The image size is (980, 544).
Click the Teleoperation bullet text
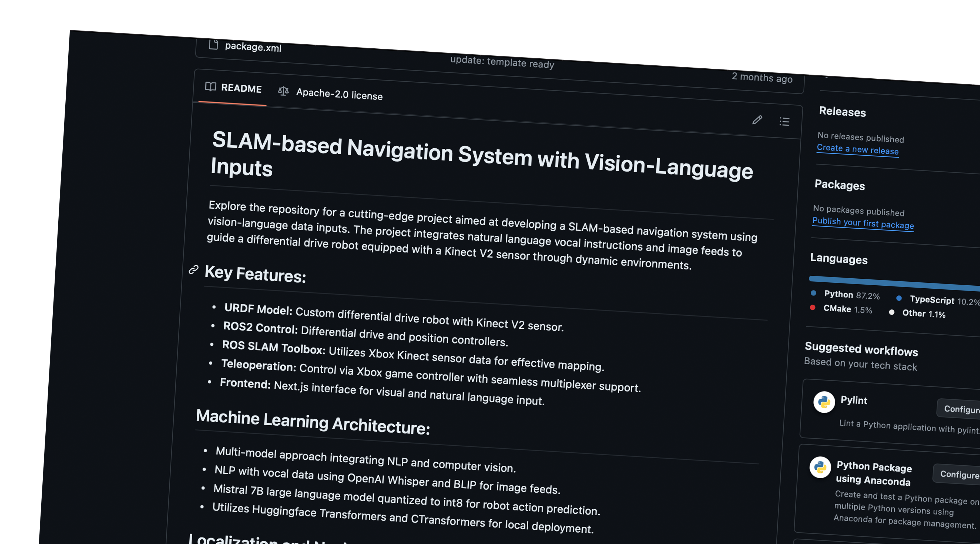(x=431, y=375)
